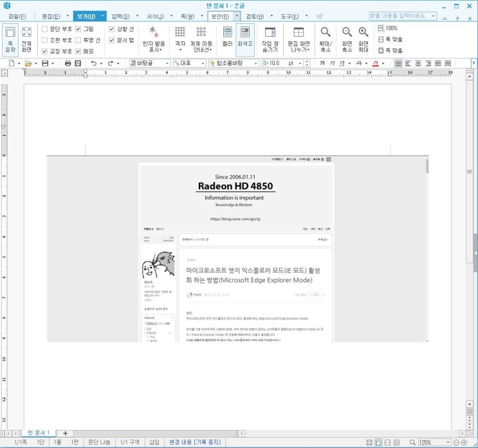This screenshot has width=478, height=448.
Task: Click the redo arrow icon
Action: click(x=111, y=63)
